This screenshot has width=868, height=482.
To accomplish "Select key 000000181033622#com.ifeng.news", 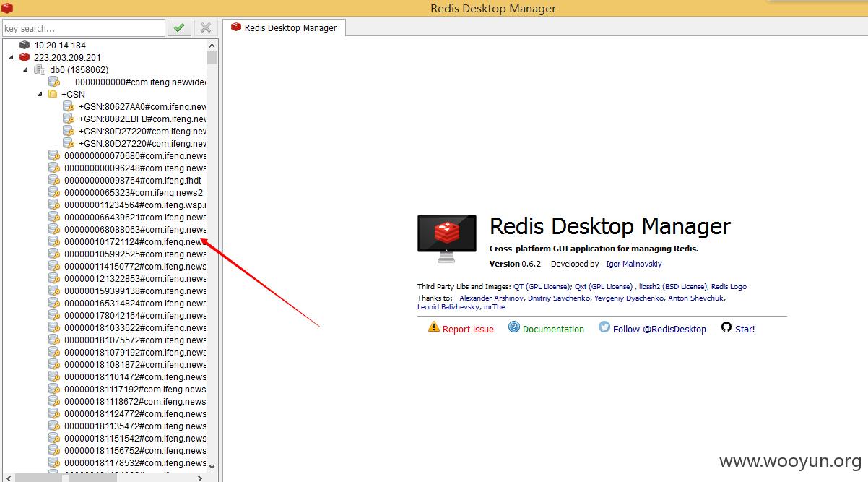I will (x=135, y=327).
